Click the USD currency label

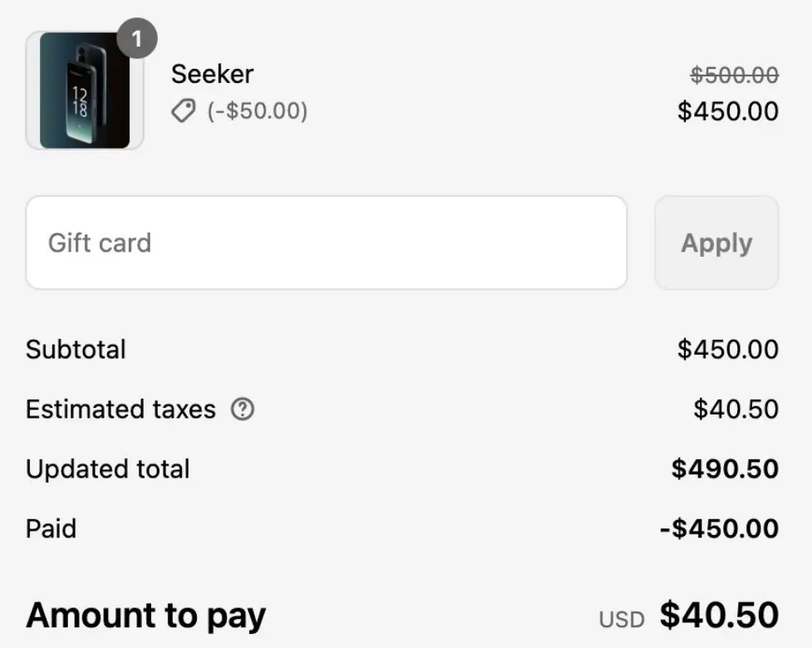click(621, 620)
